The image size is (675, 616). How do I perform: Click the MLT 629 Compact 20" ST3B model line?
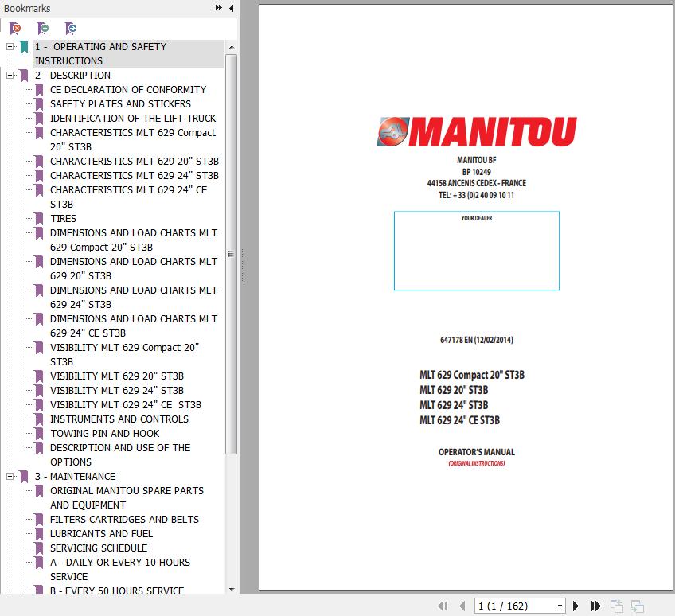tap(472, 375)
